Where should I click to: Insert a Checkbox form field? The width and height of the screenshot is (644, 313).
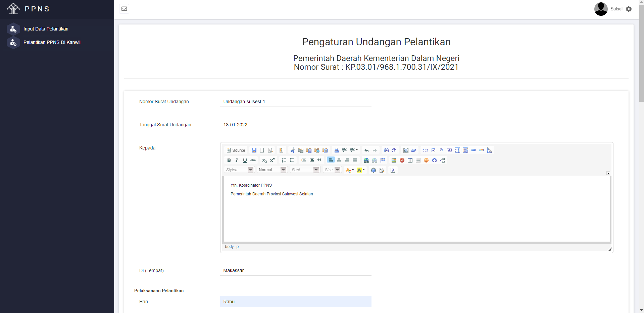[x=433, y=150]
